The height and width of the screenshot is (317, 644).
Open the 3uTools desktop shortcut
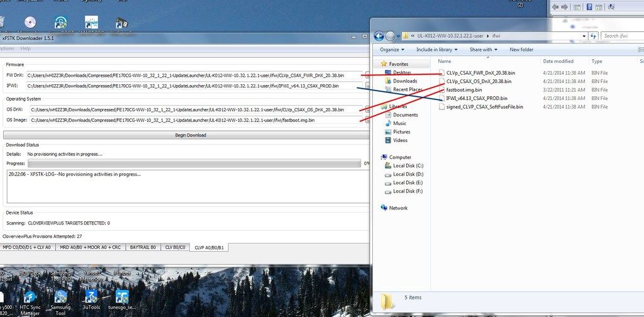click(91, 298)
